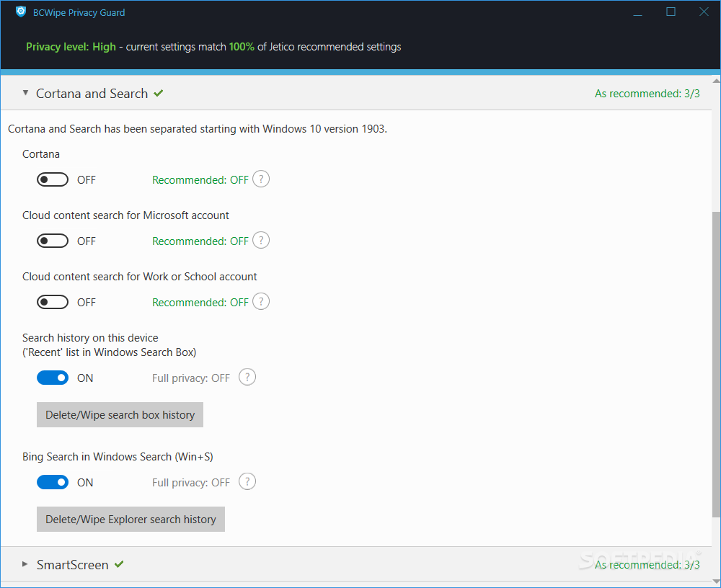Image resolution: width=721 pixels, height=588 pixels.
Task: Click 'Recommended: OFF' text next to Cortana
Action: 200,179
